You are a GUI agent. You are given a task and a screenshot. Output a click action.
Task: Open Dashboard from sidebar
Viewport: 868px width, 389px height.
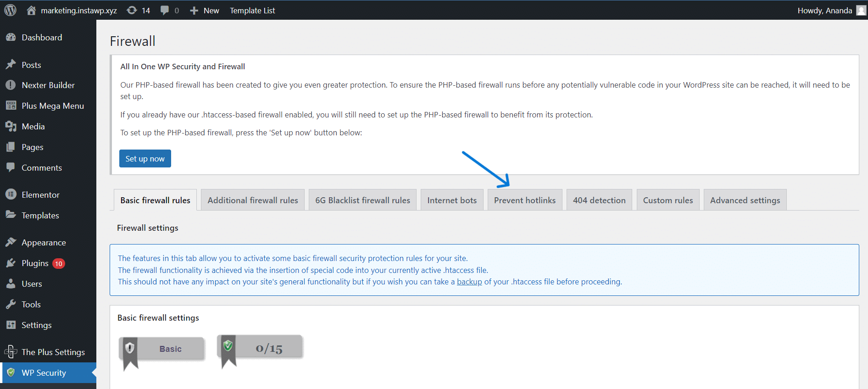[42, 38]
